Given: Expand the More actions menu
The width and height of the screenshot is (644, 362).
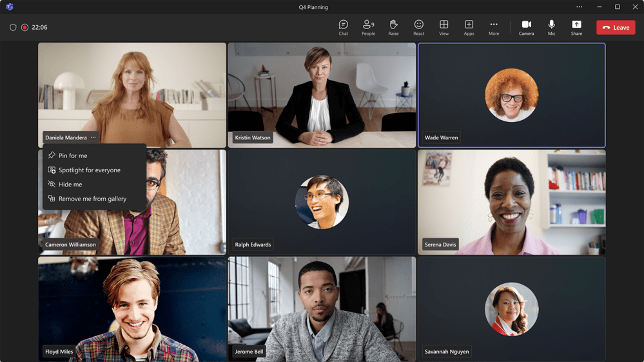Looking at the screenshot, I should [x=494, y=28].
